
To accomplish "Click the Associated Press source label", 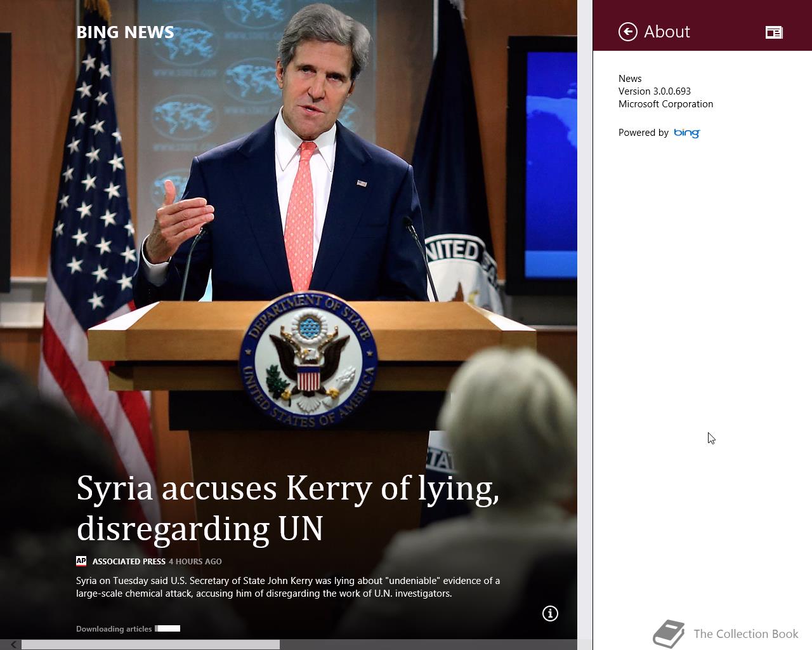I will (129, 562).
